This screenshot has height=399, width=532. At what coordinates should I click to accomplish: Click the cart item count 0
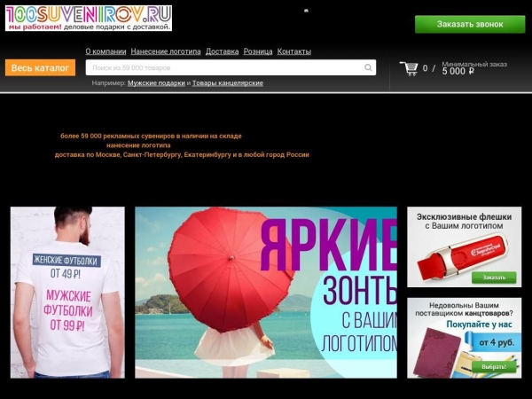[x=425, y=68]
